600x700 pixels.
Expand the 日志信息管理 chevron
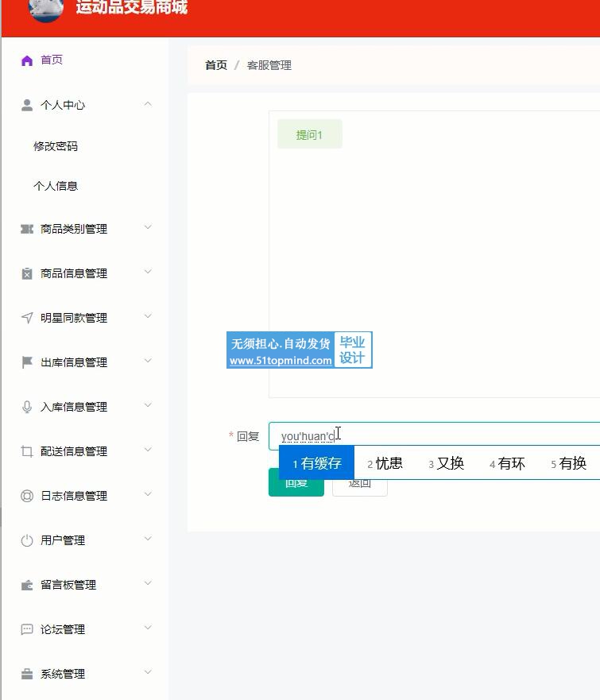coord(148,495)
